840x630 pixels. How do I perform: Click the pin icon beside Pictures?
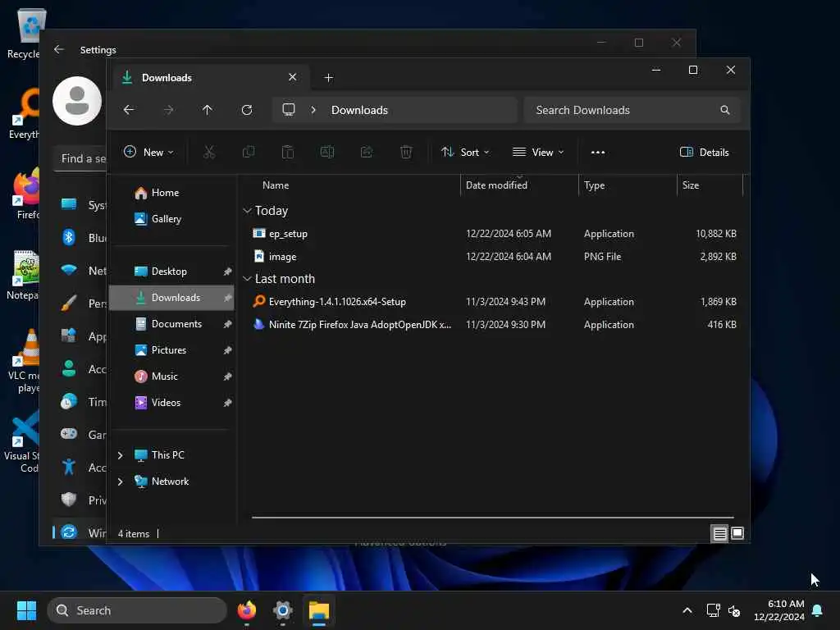tap(228, 350)
